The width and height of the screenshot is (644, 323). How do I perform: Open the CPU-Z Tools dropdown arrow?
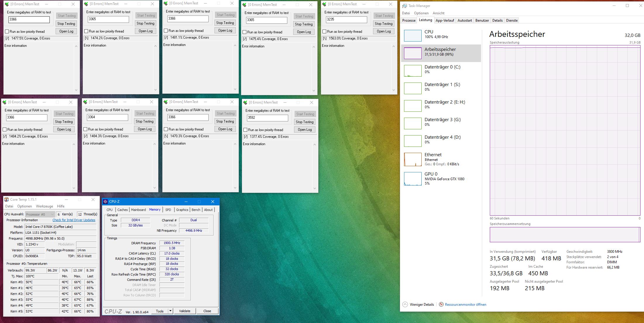coord(170,311)
